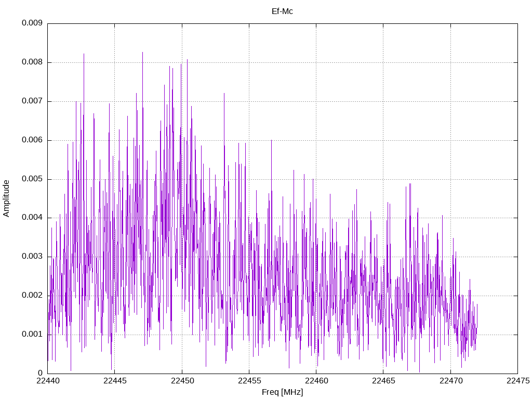This screenshot has height=399, width=532.
Task: Click the 22465 x-axis tick label
Action: 383,381
